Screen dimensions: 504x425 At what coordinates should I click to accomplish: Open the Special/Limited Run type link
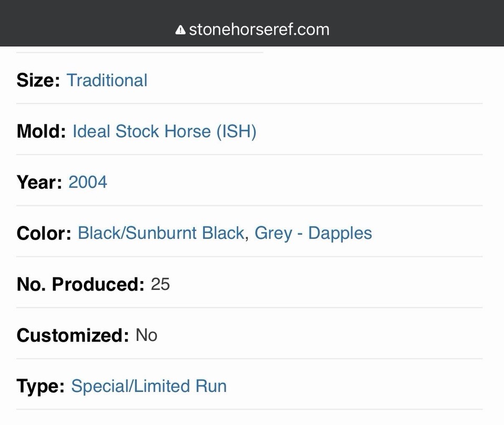click(x=149, y=386)
